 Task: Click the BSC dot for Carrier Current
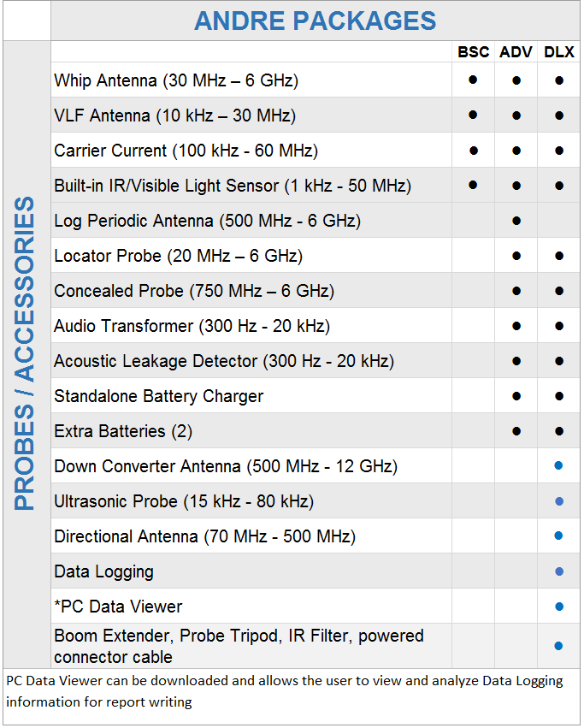point(473,150)
